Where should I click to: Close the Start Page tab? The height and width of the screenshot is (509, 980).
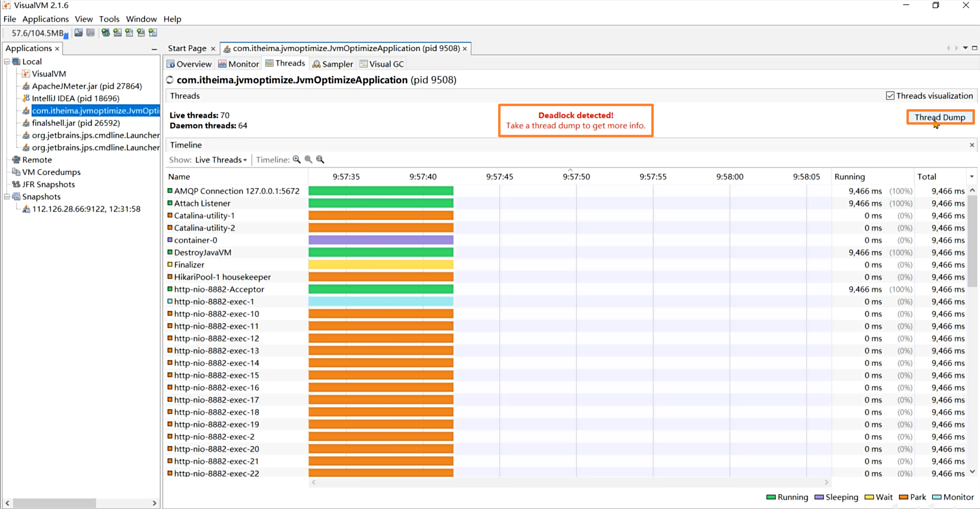pos(213,48)
